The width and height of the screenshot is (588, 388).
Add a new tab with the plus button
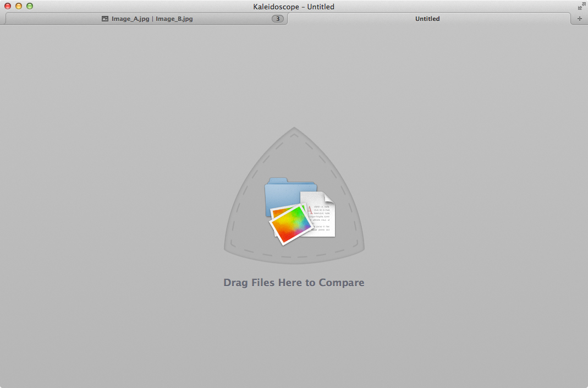coord(579,19)
